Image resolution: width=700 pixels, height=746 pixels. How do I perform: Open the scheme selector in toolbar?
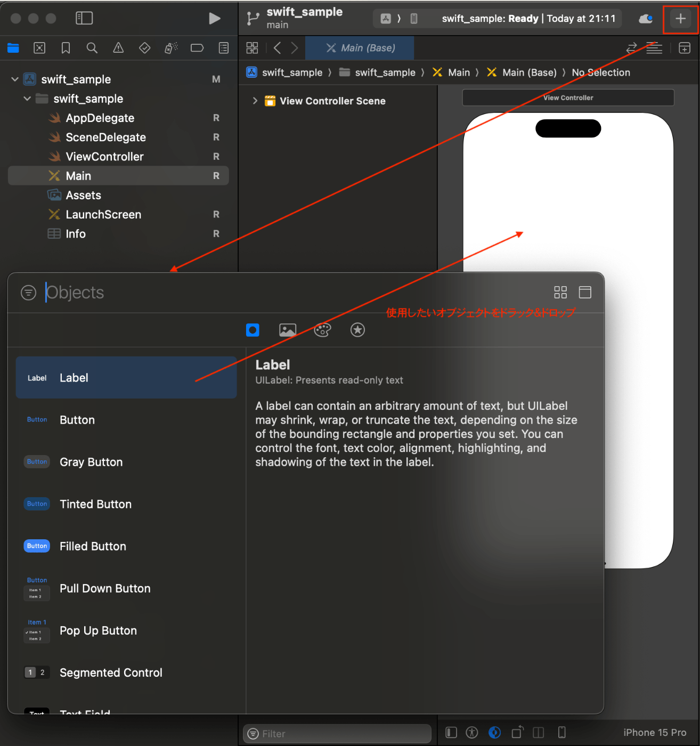(386, 19)
